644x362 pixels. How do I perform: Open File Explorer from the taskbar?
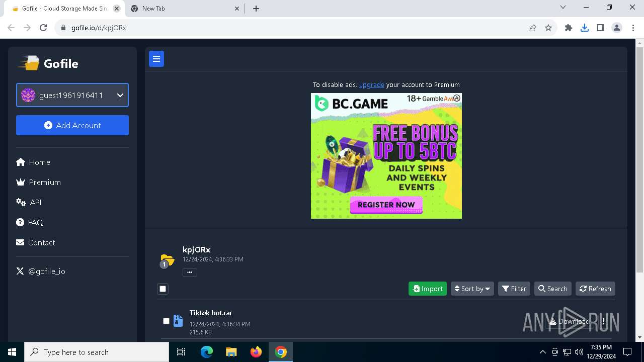(x=231, y=352)
